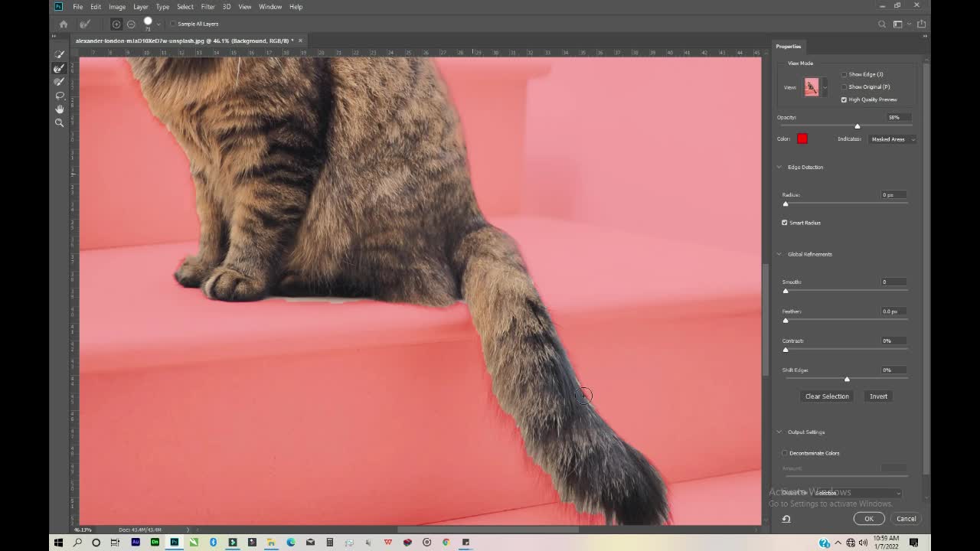Screen dimensions: 980x551
Task: Open the Select menu
Action: point(185,7)
